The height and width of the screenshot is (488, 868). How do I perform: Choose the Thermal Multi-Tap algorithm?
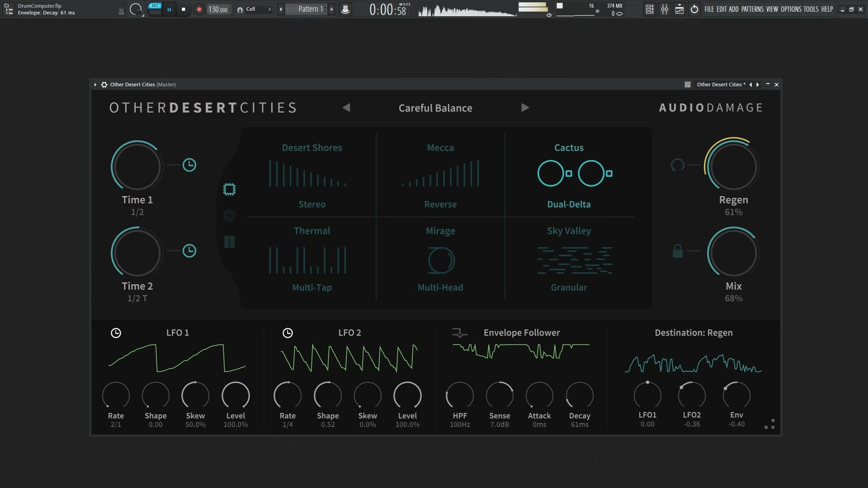point(312,259)
